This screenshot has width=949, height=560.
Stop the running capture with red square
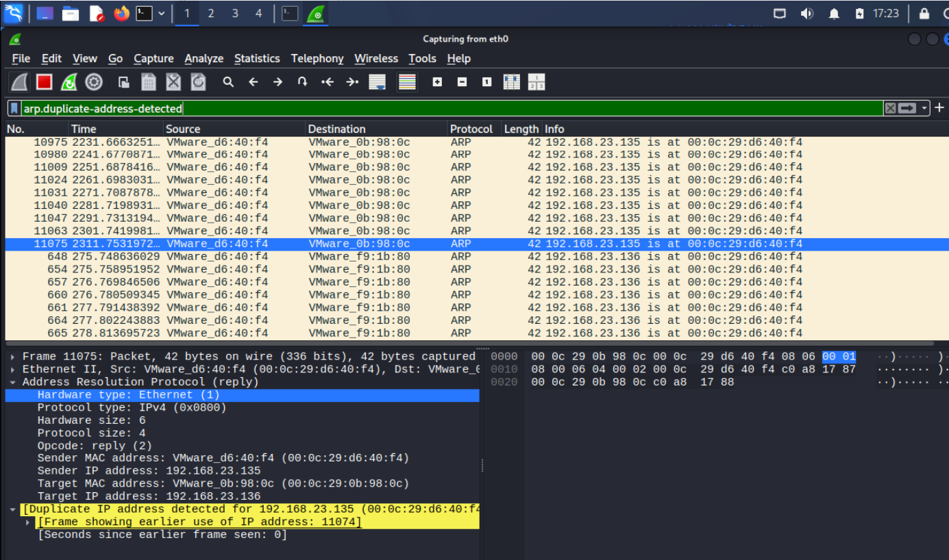45,82
